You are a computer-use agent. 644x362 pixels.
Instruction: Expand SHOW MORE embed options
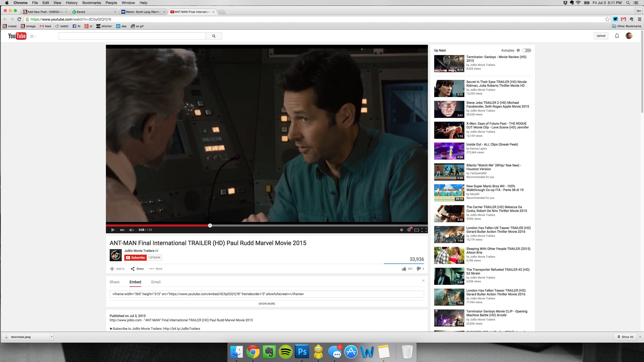(267, 304)
